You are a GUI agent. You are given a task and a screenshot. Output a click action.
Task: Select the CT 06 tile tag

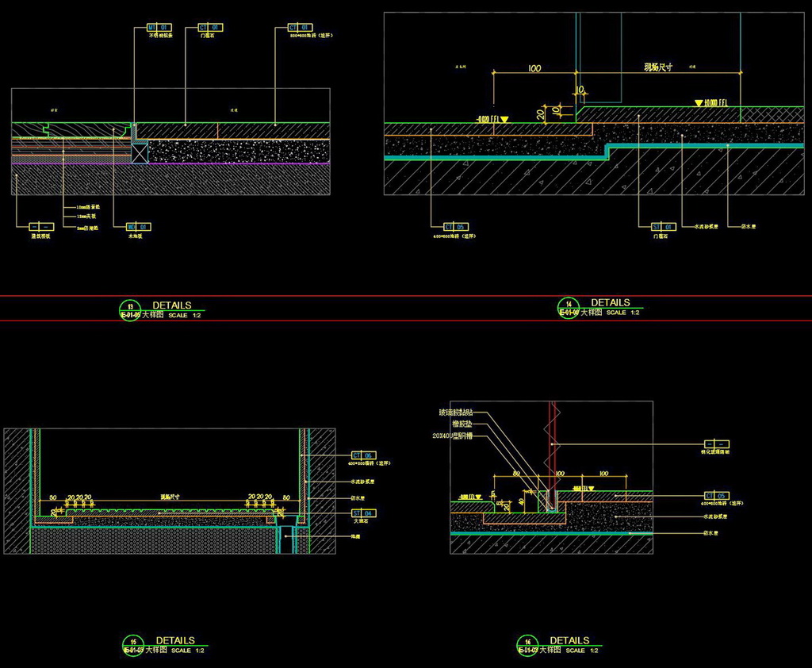(362, 455)
